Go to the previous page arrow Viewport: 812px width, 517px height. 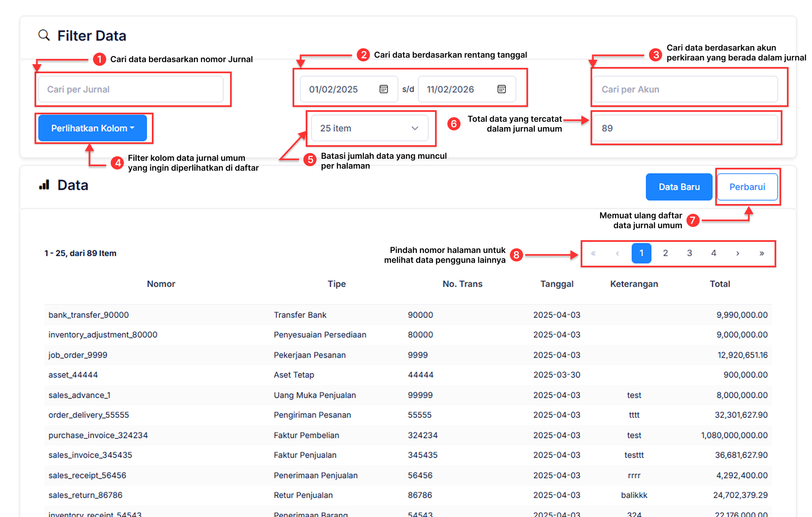pos(617,253)
